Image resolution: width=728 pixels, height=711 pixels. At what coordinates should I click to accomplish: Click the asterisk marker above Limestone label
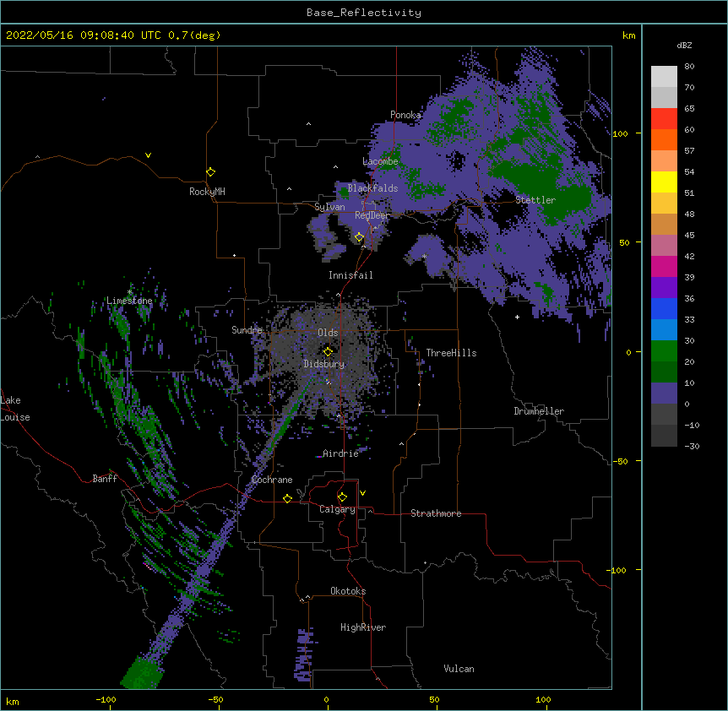click(x=129, y=292)
